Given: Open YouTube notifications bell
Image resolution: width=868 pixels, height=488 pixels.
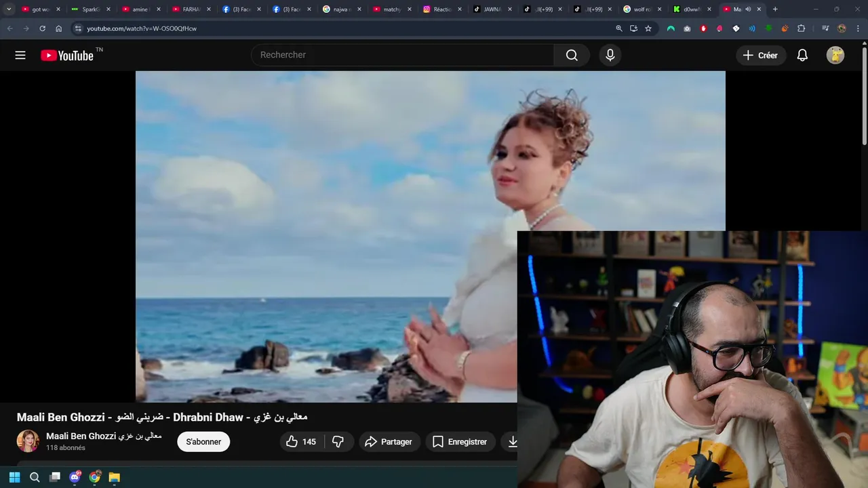Looking at the screenshot, I should (x=802, y=56).
